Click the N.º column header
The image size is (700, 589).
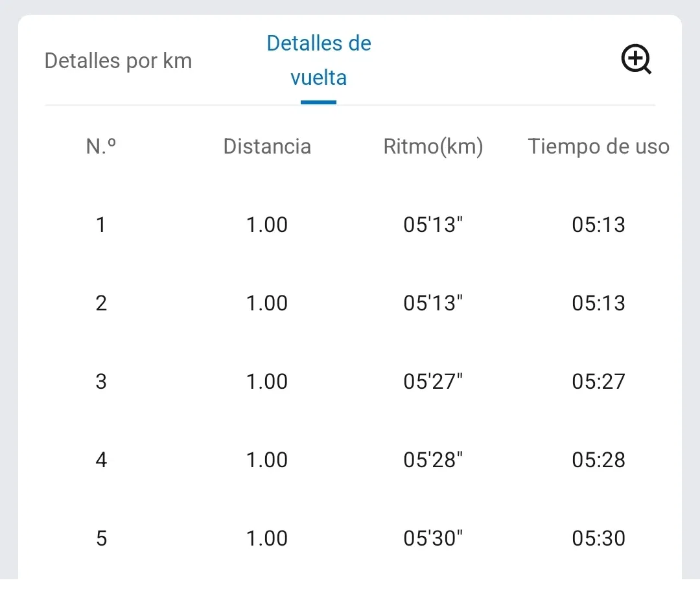(101, 146)
